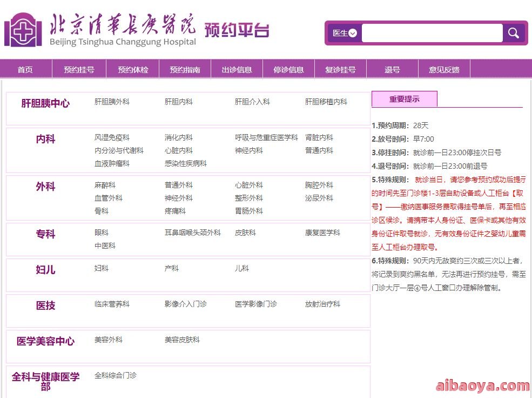Image resolution: width=532 pixels, height=398 pixels.
Task: Choose the 皮肤科 department in 专科
Action: [245, 233]
